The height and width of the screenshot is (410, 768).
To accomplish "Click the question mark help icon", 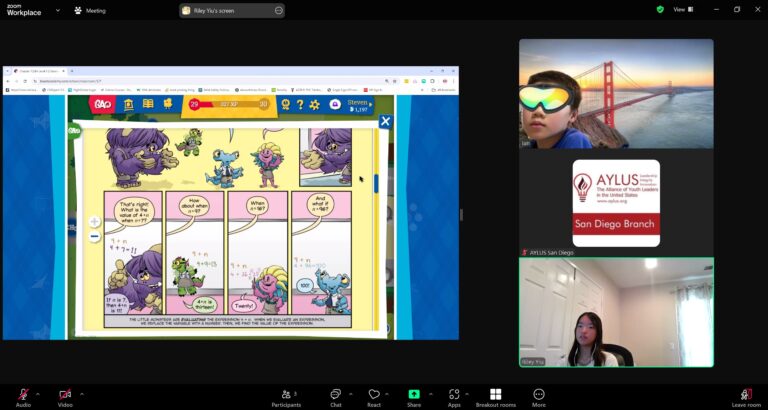I will [x=300, y=104].
